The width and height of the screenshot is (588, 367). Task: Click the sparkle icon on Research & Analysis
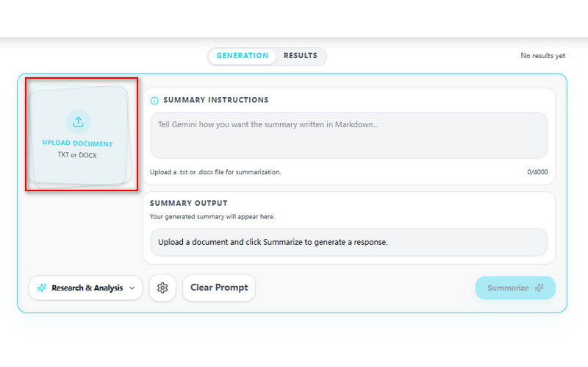click(42, 288)
